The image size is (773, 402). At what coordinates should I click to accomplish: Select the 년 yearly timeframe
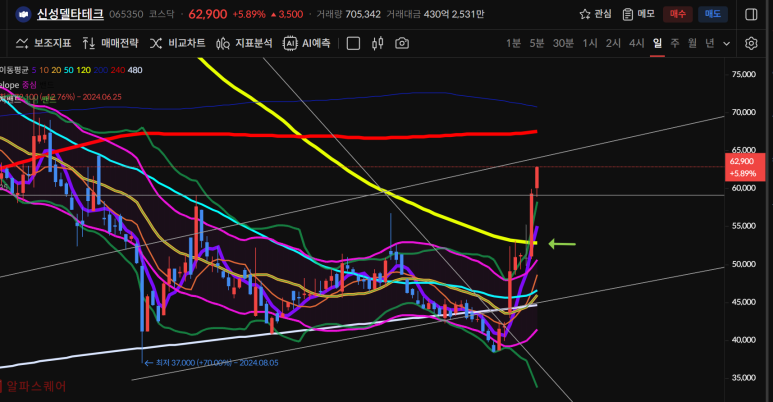pos(709,43)
